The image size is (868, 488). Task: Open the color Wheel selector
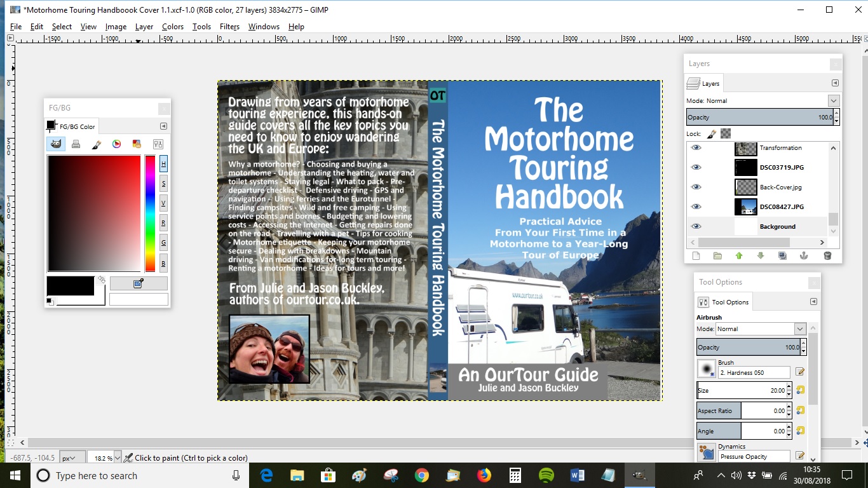(116, 144)
